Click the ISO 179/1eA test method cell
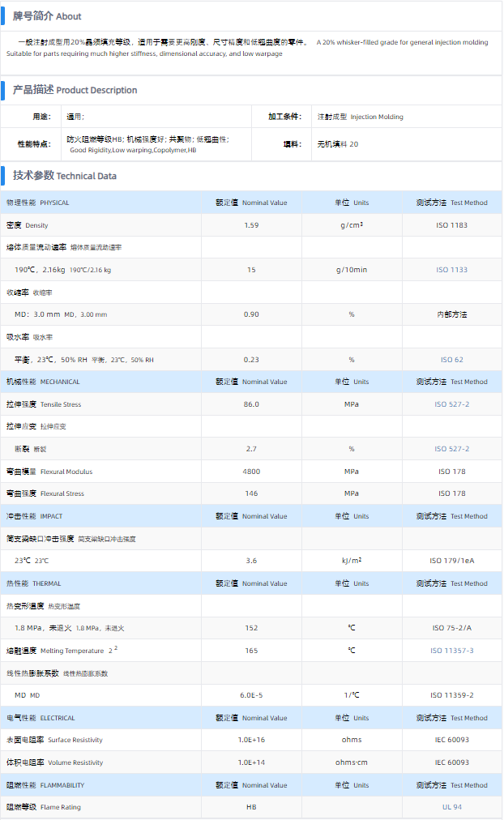The height and width of the screenshot is (820, 504). tap(451, 561)
